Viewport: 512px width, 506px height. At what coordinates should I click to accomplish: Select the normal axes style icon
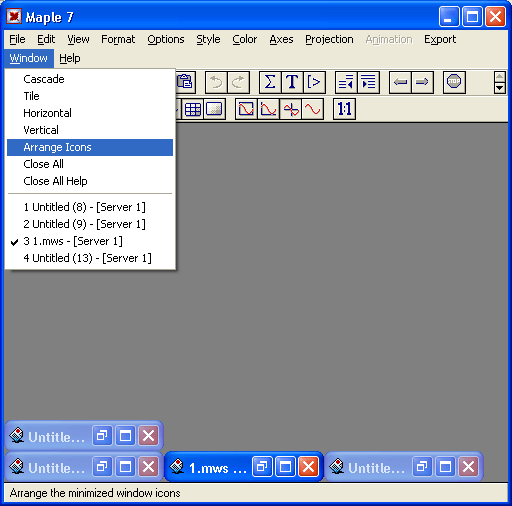[291, 109]
